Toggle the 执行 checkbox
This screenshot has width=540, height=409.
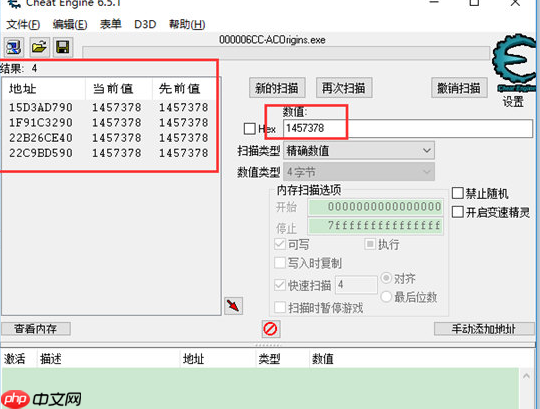pyautogui.click(x=370, y=244)
